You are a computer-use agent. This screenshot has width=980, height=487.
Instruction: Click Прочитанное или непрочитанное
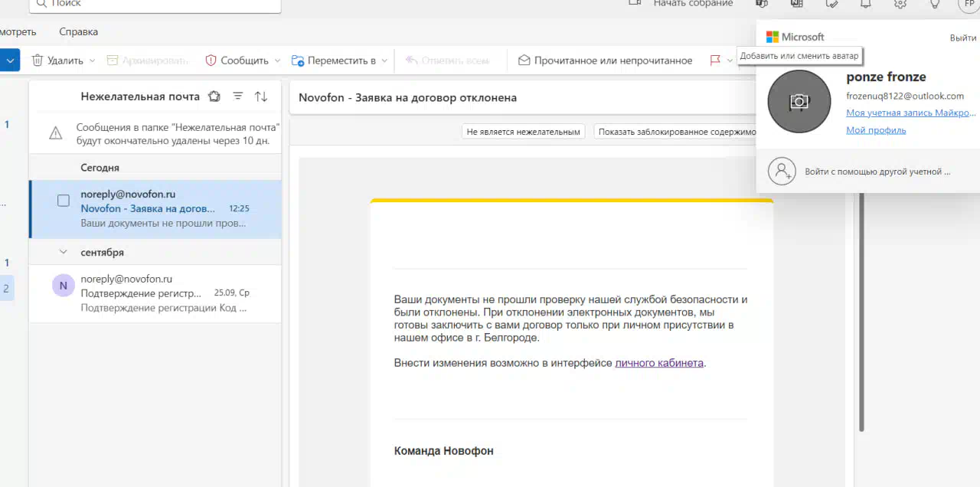point(605,60)
